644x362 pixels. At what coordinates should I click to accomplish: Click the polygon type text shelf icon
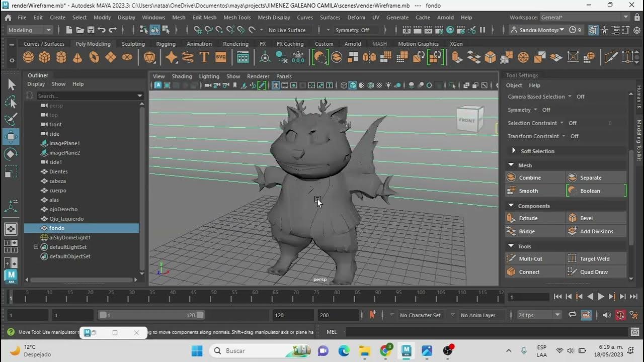[x=204, y=57]
